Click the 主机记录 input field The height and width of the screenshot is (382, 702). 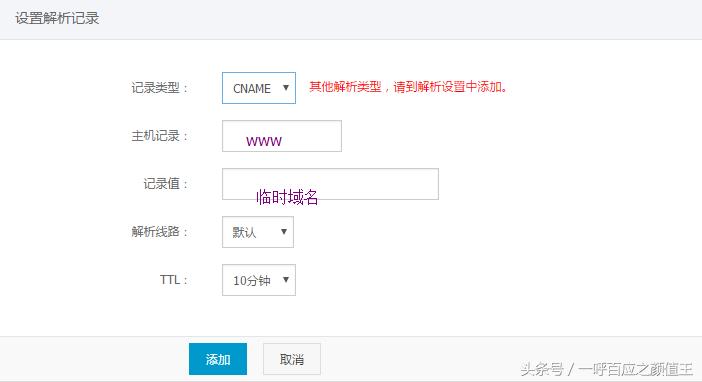[282, 136]
